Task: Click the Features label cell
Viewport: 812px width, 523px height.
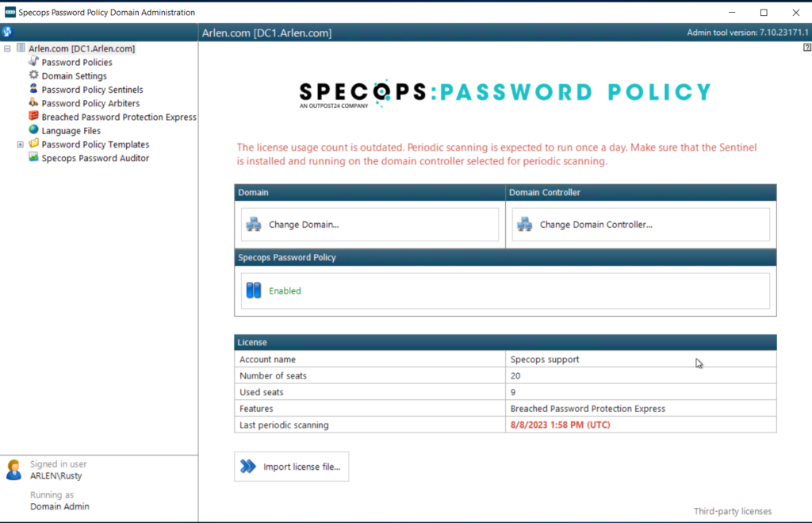Action: click(370, 409)
